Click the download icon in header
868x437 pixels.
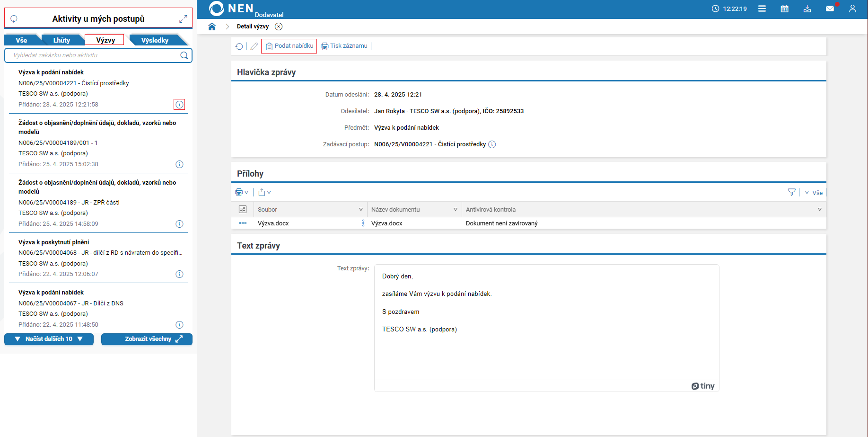click(x=807, y=9)
